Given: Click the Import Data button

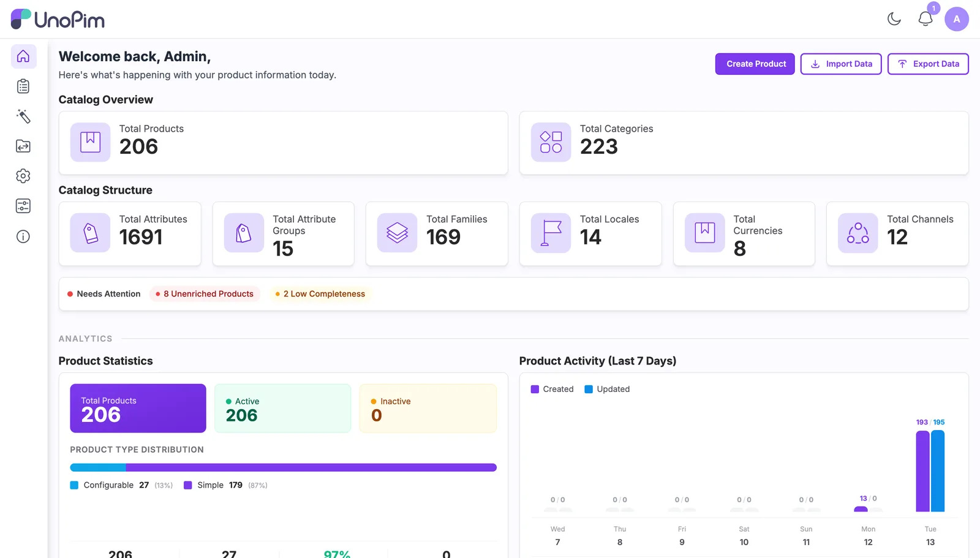Looking at the screenshot, I should point(841,64).
